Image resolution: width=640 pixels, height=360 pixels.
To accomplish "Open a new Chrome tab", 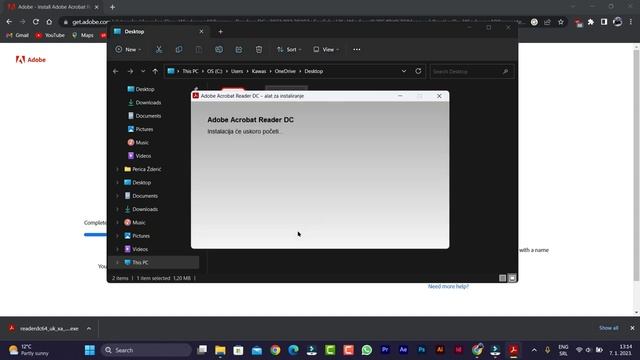I will (112, 7).
